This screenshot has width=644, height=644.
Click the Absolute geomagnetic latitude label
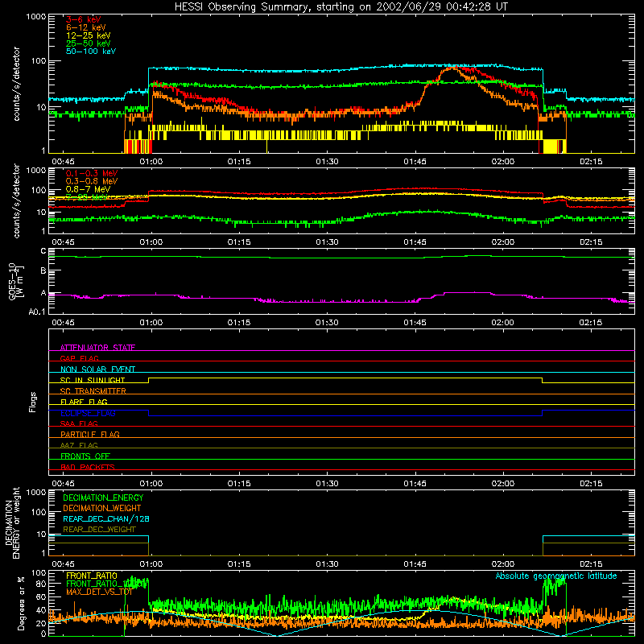(x=556, y=576)
